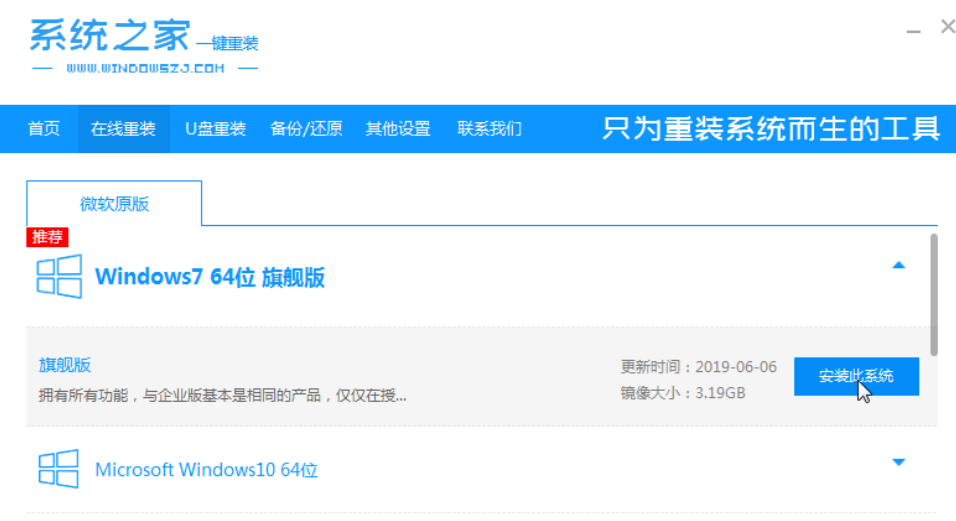Screen dimensions: 956x521
Task: Go to the 首页 nav item
Action: click(44, 129)
